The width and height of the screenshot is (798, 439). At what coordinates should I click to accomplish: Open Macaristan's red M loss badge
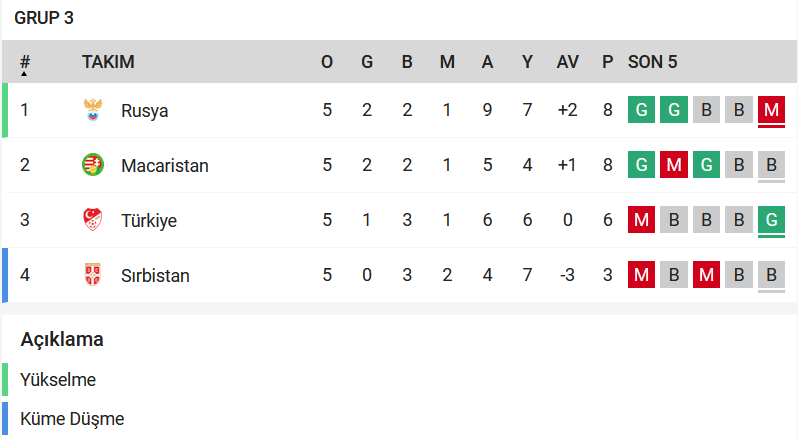coord(674,165)
